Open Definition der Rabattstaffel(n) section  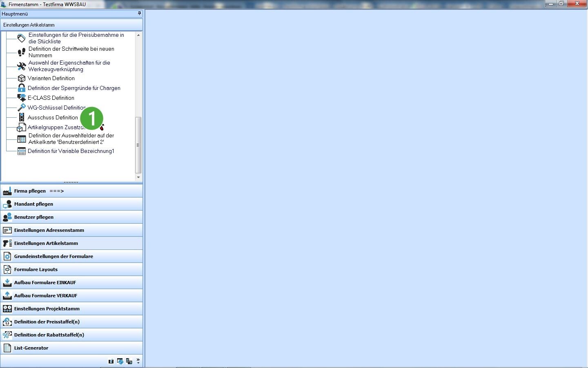coord(71,335)
